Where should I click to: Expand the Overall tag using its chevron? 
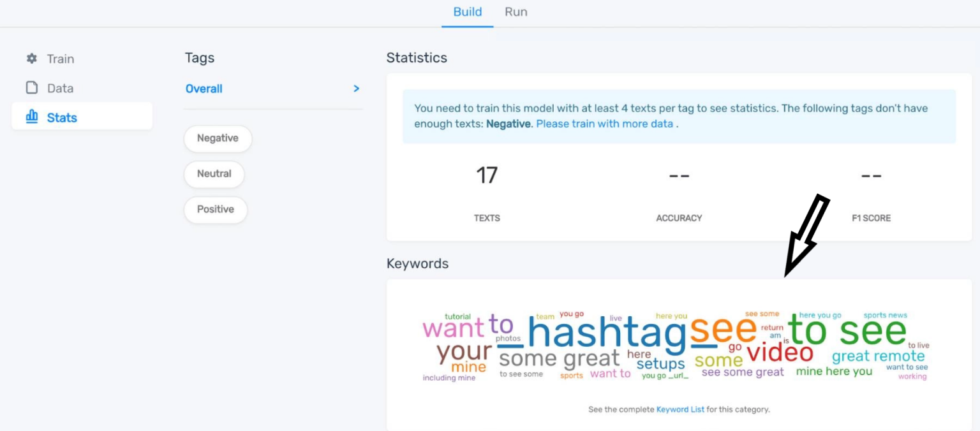tap(357, 89)
